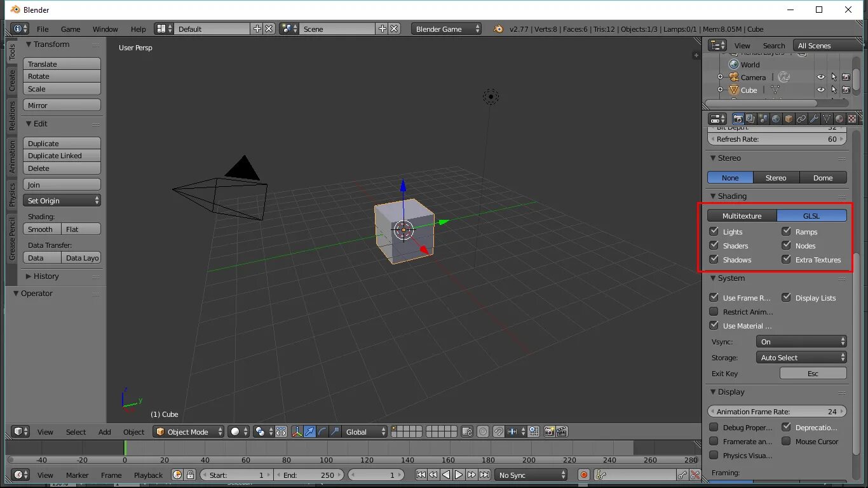This screenshot has width=868, height=488.
Task: Enable Restrict Animation Updates checkbox
Action: click(x=714, y=311)
